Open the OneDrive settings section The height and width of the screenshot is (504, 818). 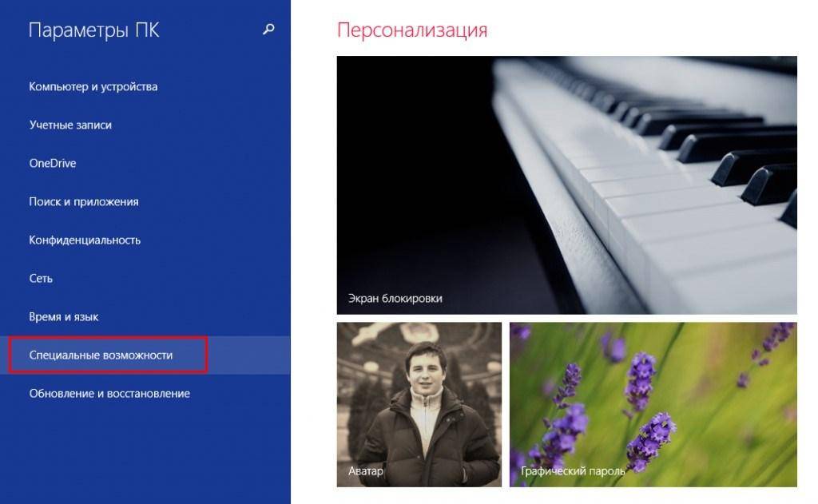tap(53, 163)
